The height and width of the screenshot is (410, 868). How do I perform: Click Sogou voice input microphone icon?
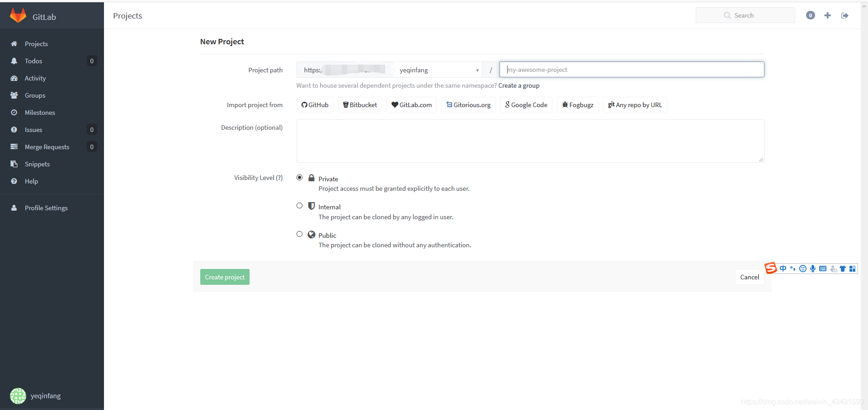(813, 269)
